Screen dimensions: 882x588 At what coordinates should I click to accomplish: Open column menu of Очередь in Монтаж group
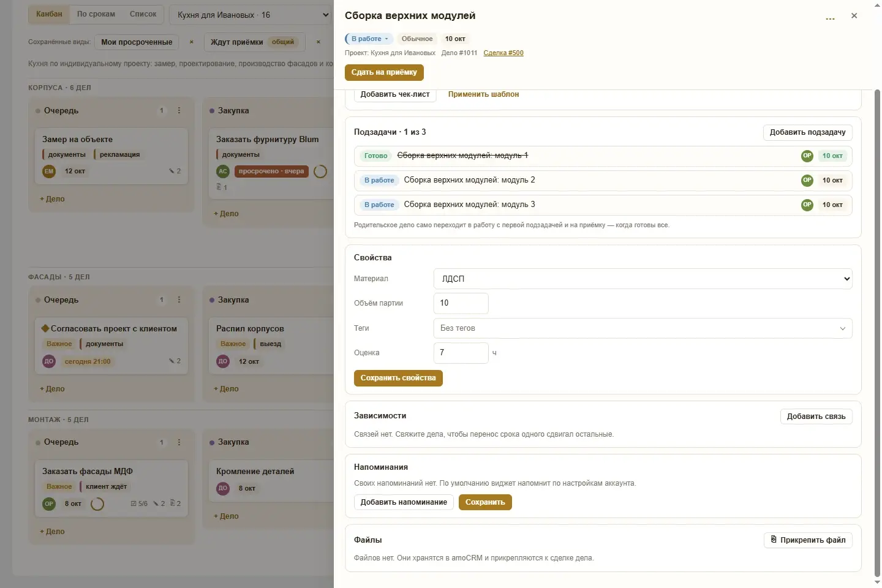(179, 442)
